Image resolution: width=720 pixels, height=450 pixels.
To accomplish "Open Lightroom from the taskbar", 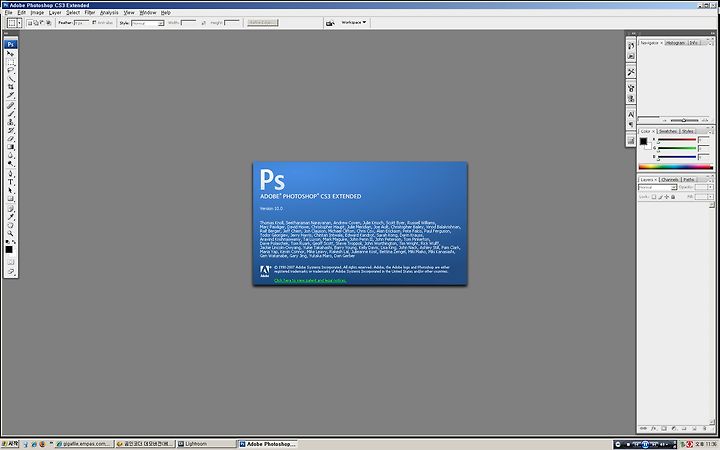I will [206, 444].
